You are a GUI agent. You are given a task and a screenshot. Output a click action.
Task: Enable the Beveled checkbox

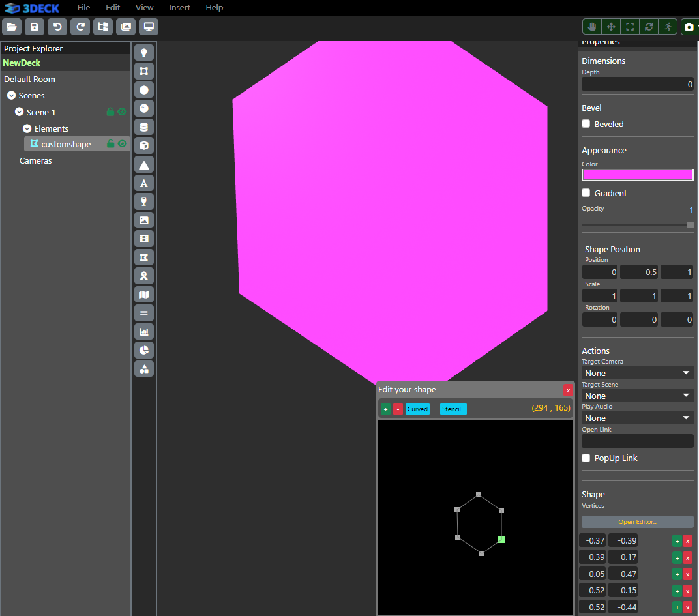pos(586,124)
